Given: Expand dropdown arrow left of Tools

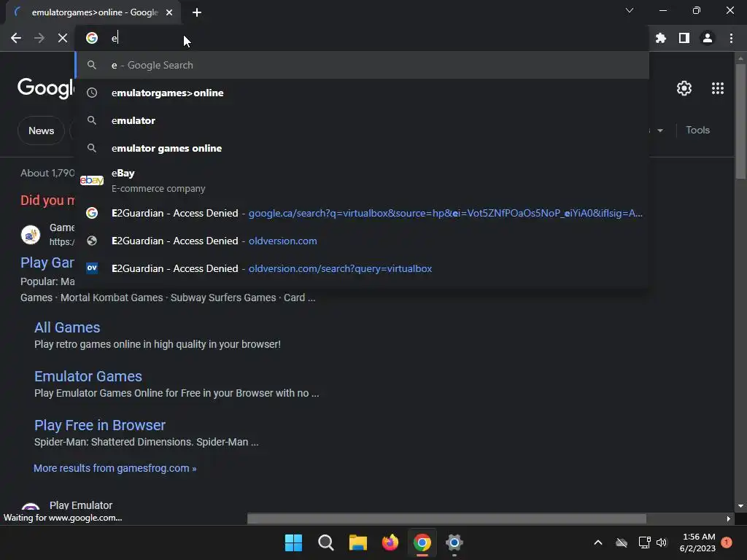Looking at the screenshot, I should click(659, 131).
